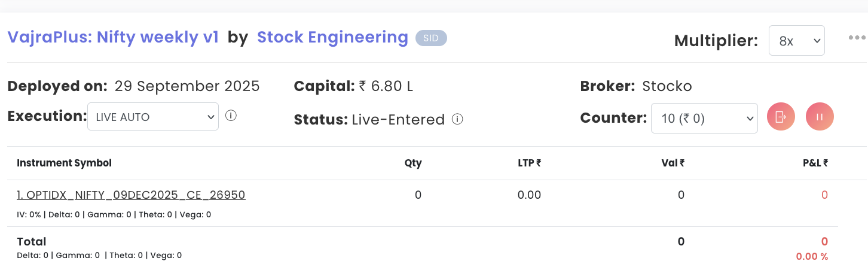Click the SID badge
Image resolution: width=868 pixels, height=279 pixels.
431,38
